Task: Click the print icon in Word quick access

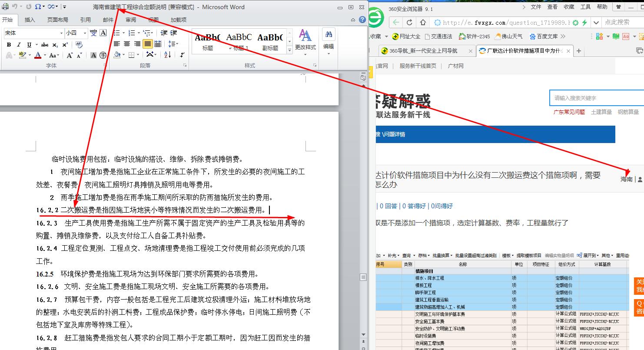Action: tap(5, 7)
